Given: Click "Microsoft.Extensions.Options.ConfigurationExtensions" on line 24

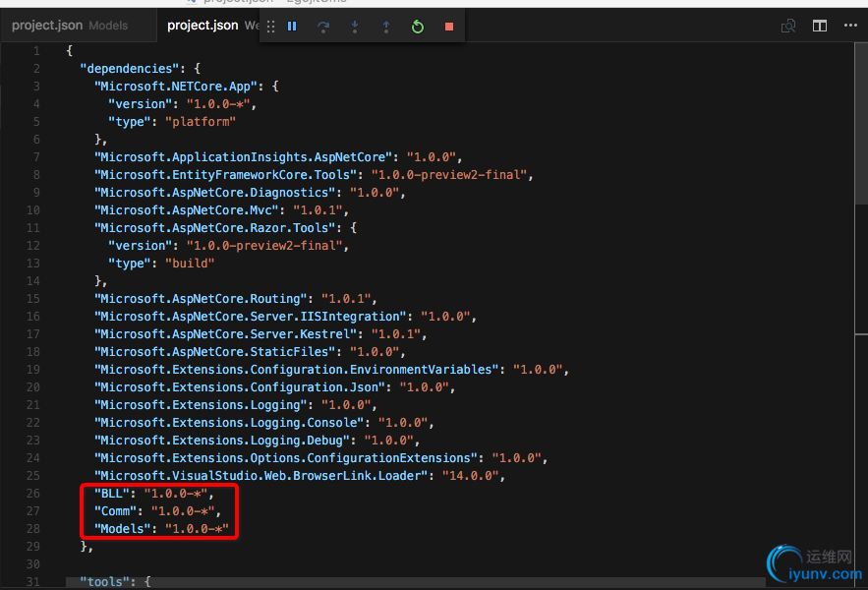Looking at the screenshot, I should pyautogui.click(x=286, y=458).
